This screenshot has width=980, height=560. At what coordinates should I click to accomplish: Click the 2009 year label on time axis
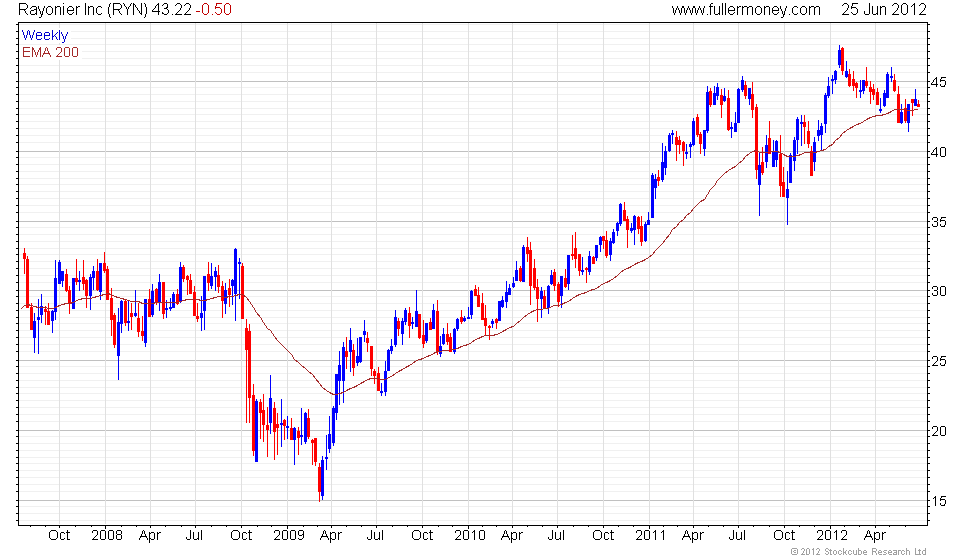click(289, 536)
